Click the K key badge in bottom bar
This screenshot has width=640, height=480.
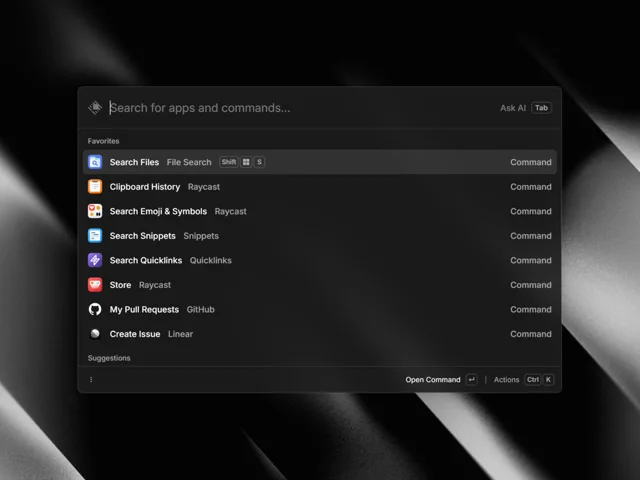pos(548,380)
